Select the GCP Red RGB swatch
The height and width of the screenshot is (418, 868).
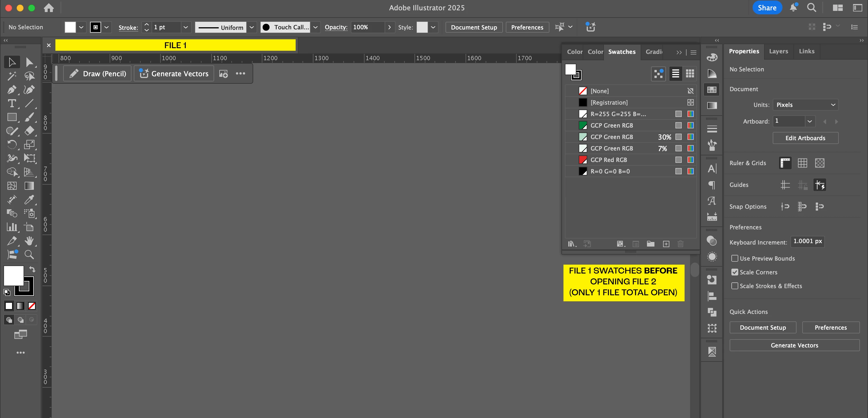pos(609,160)
